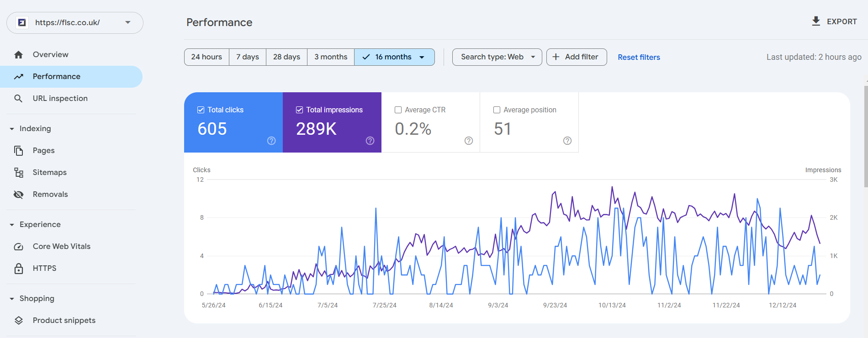Uncheck the Total clicks checkbox
This screenshot has width=868, height=338.
[x=201, y=110]
